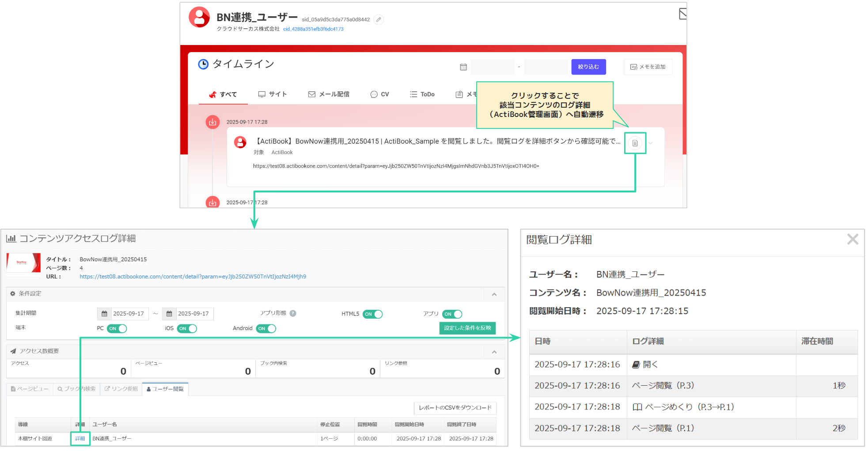Toggle the PC device switch

pos(117,329)
